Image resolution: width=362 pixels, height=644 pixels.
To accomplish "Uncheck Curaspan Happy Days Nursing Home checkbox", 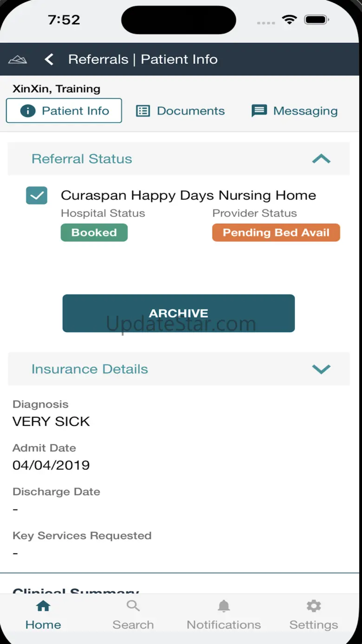I will pos(37,195).
